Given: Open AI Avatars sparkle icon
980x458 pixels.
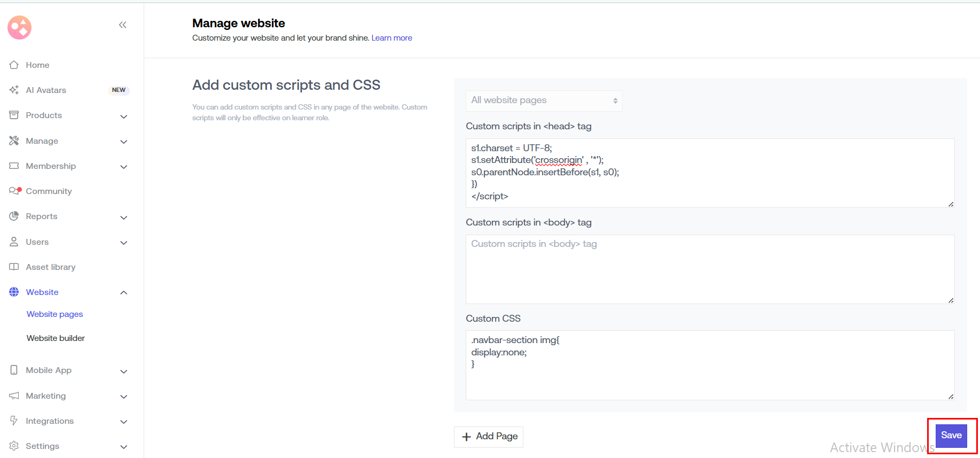Looking at the screenshot, I should pos(14,90).
